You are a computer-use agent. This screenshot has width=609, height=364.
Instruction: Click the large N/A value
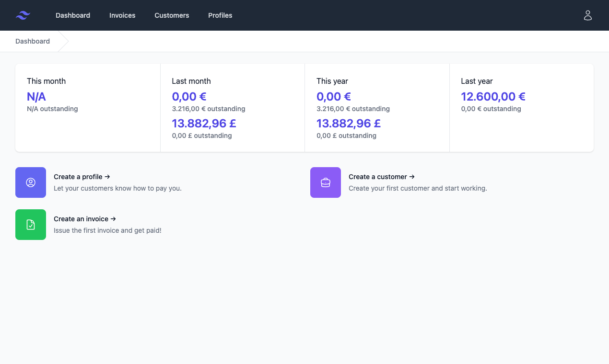pos(36,97)
